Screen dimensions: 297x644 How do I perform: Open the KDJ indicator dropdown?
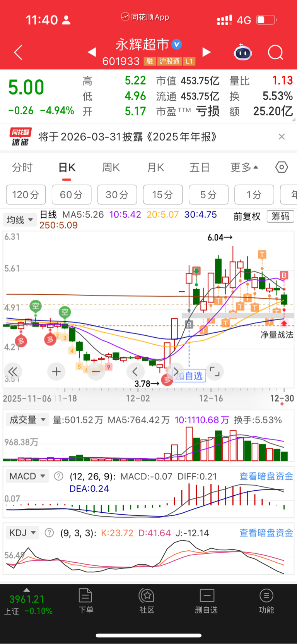(22, 532)
